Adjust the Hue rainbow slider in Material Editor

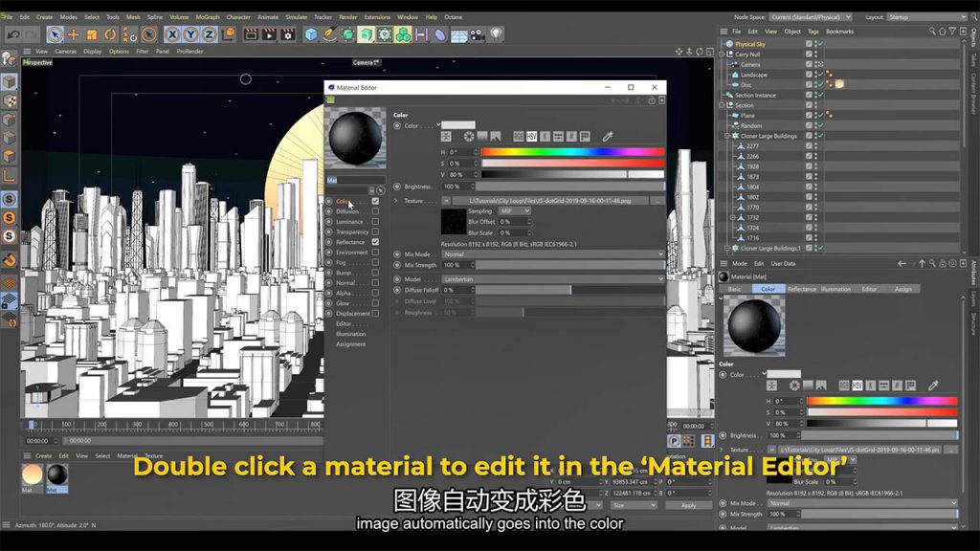[572, 152]
